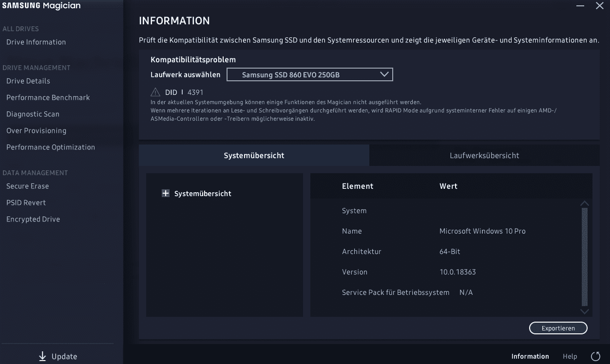This screenshot has height=364, width=610.
Task: Click the 'Name' row label
Action: click(352, 231)
